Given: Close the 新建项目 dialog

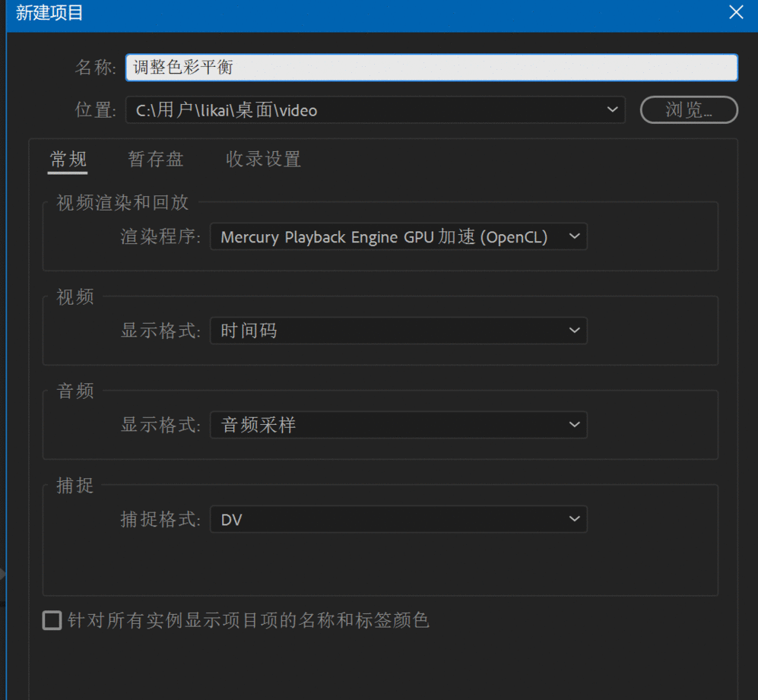Looking at the screenshot, I should coord(735,12).
